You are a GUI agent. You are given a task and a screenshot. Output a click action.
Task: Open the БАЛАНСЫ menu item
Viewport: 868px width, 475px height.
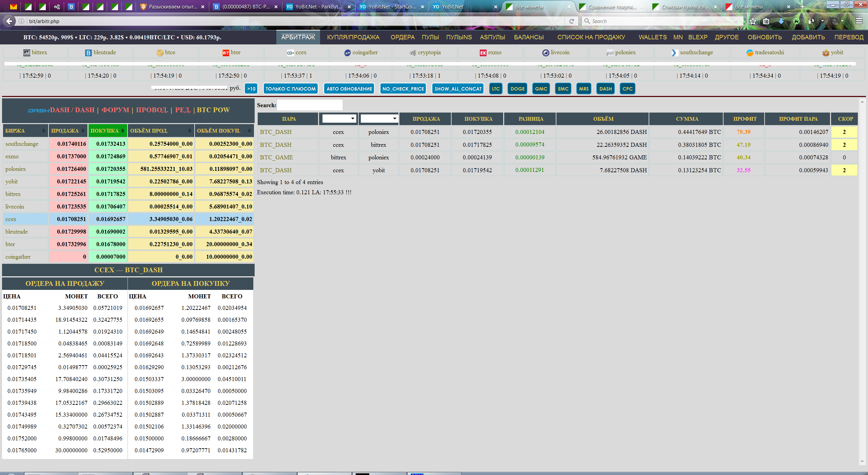point(529,37)
